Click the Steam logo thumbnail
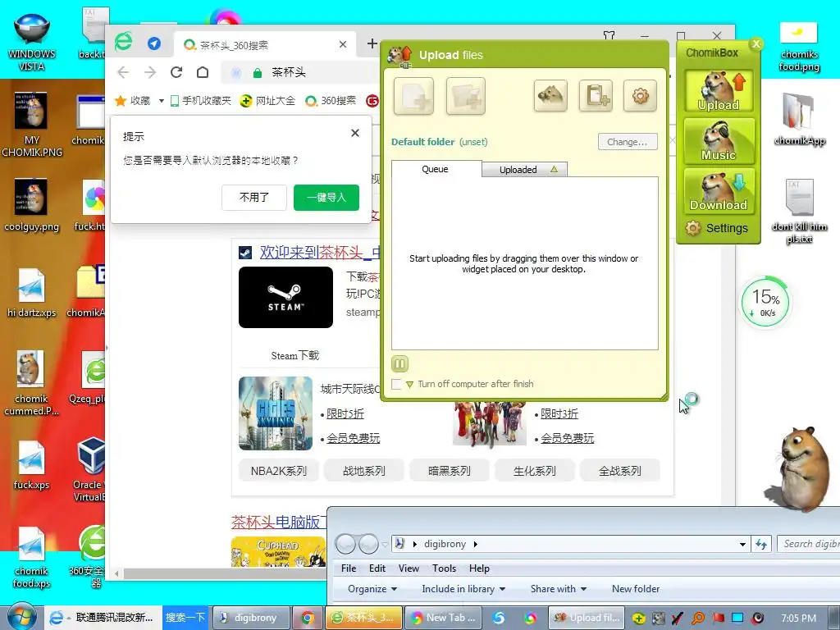The width and height of the screenshot is (840, 630). [285, 297]
